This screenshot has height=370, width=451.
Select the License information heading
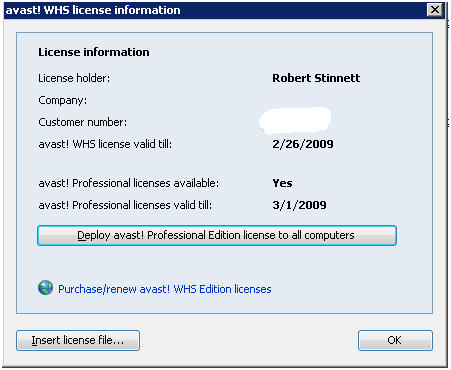point(94,52)
